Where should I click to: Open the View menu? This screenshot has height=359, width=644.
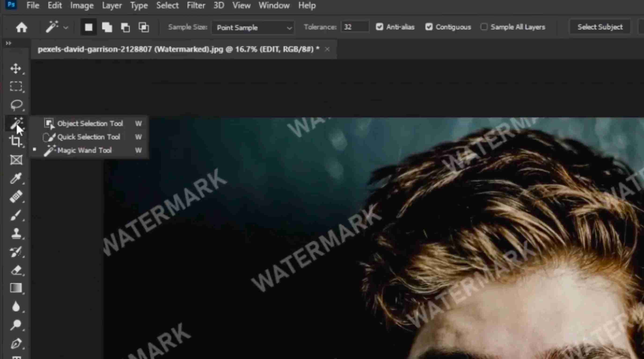241,5
